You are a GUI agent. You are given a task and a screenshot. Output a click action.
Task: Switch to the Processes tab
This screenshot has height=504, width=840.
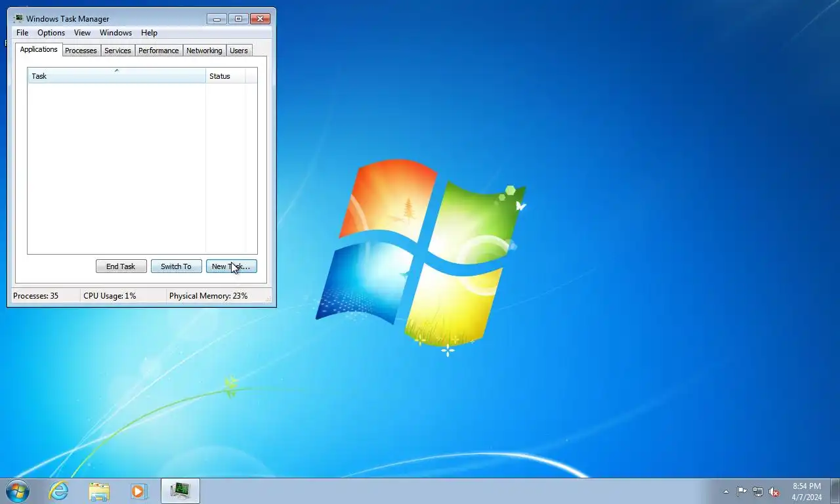[x=81, y=51]
